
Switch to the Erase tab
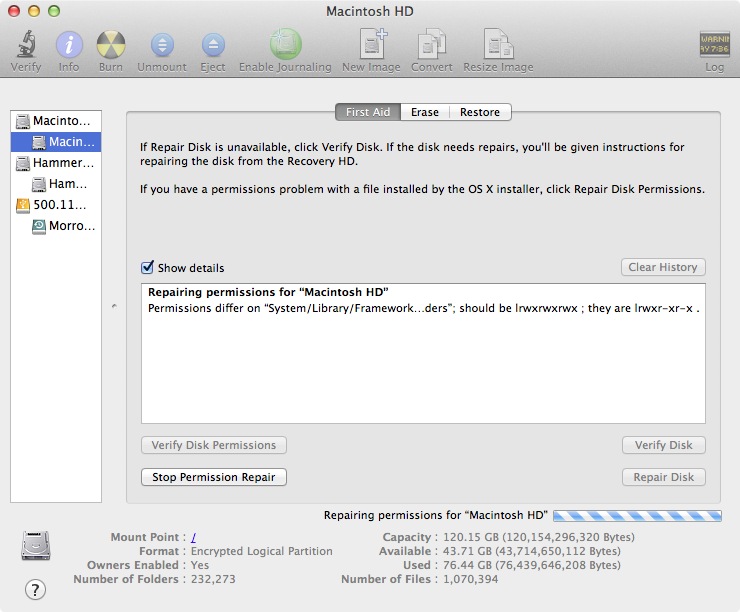click(x=425, y=112)
